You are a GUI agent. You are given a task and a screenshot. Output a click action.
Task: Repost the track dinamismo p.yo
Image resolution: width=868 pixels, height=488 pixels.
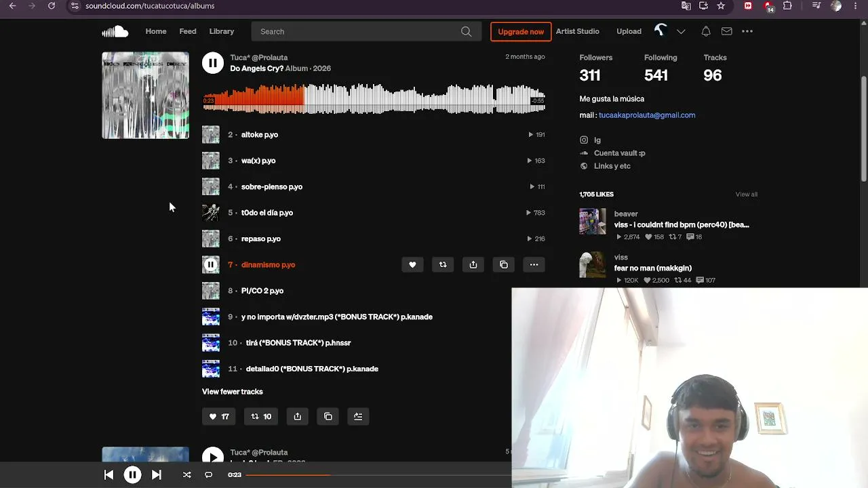pos(443,265)
